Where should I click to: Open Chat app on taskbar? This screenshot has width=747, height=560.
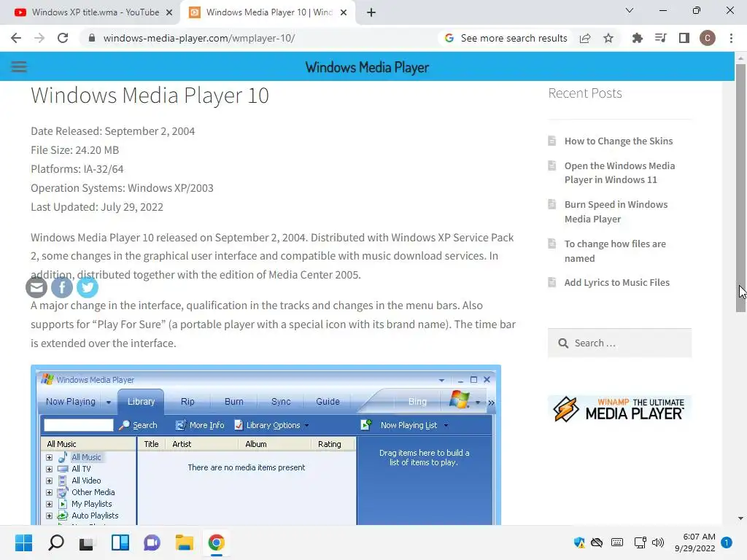(152, 542)
